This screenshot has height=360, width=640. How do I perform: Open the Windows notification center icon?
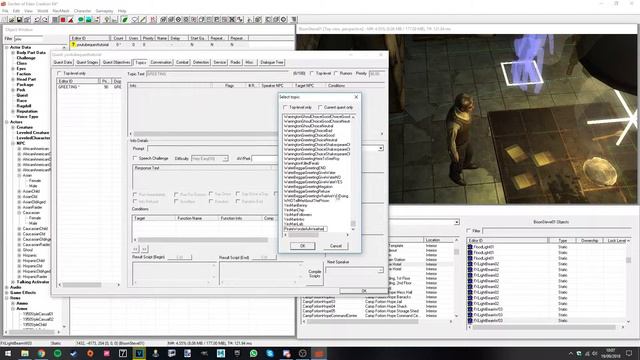coord(629,353)
